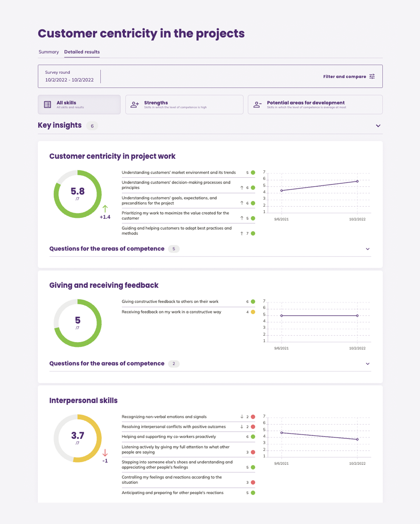Viewport: 420px width, 524px height.
Task: Click green dot for Giving constructive feedback
Action: [x=253, y=301]
